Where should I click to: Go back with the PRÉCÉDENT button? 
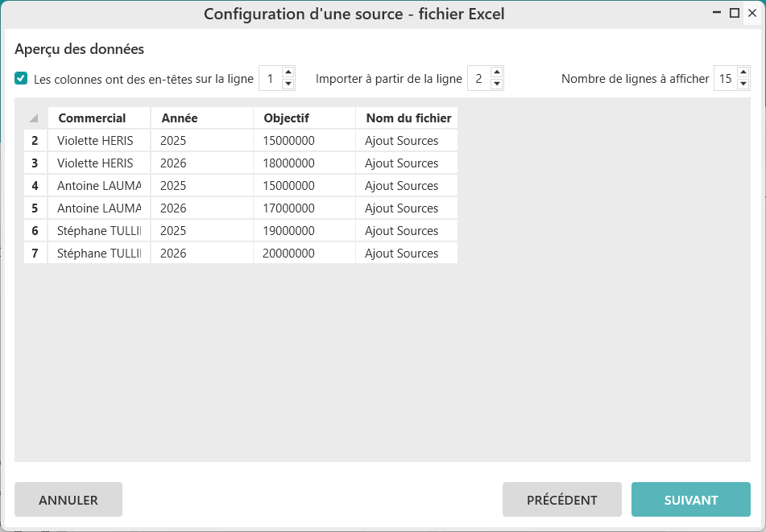[561, 500]
